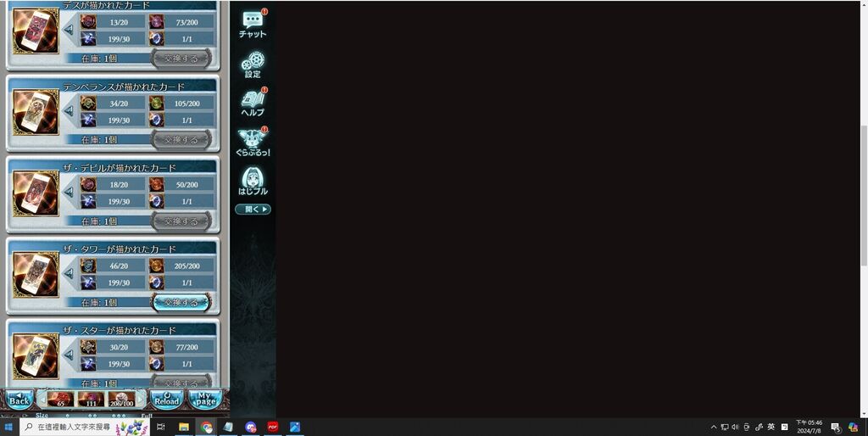Open Google Chrome from the taskbar

click(x=207, y=427)
